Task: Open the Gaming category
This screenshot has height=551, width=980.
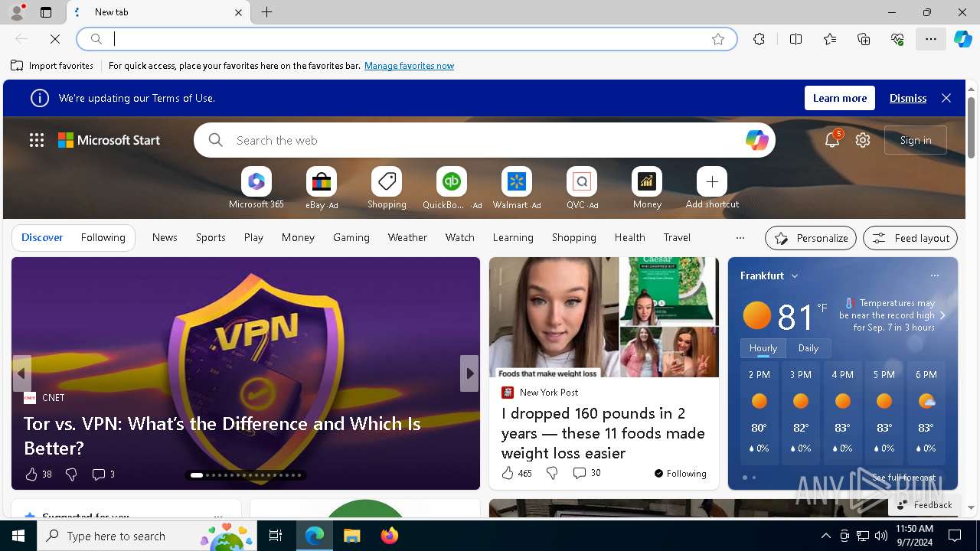Action: [351, 237]
